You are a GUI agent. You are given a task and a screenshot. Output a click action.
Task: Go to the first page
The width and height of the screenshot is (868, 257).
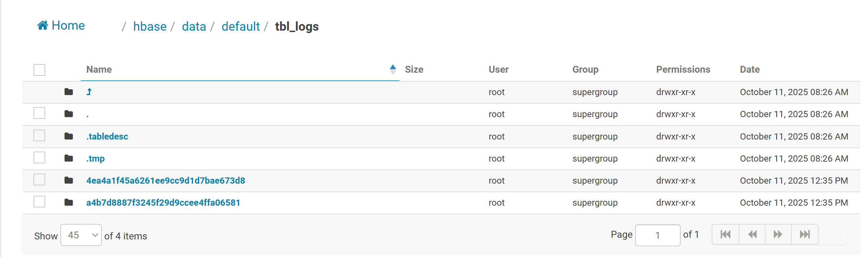[x=726, y=235]
